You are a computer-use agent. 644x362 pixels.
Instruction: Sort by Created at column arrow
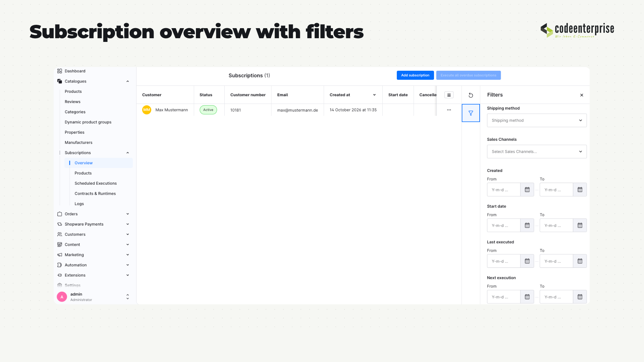pos(374,95)
